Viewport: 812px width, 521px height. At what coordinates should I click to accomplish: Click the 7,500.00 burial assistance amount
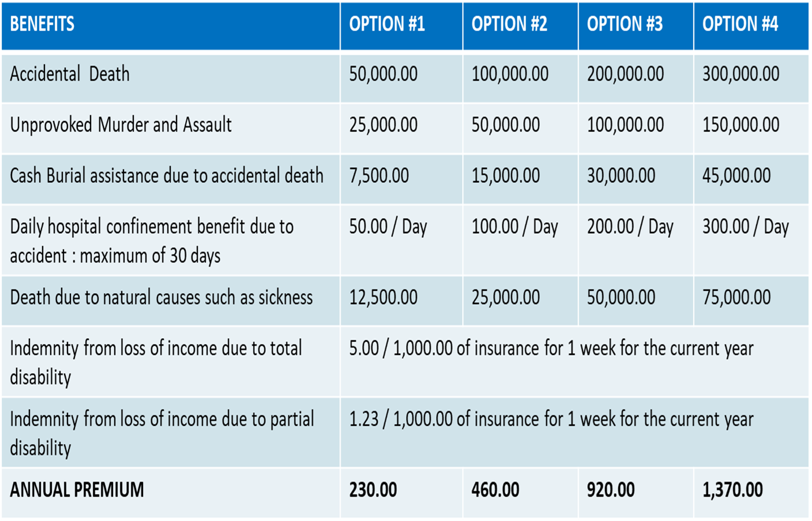click(x=379, y=175)
